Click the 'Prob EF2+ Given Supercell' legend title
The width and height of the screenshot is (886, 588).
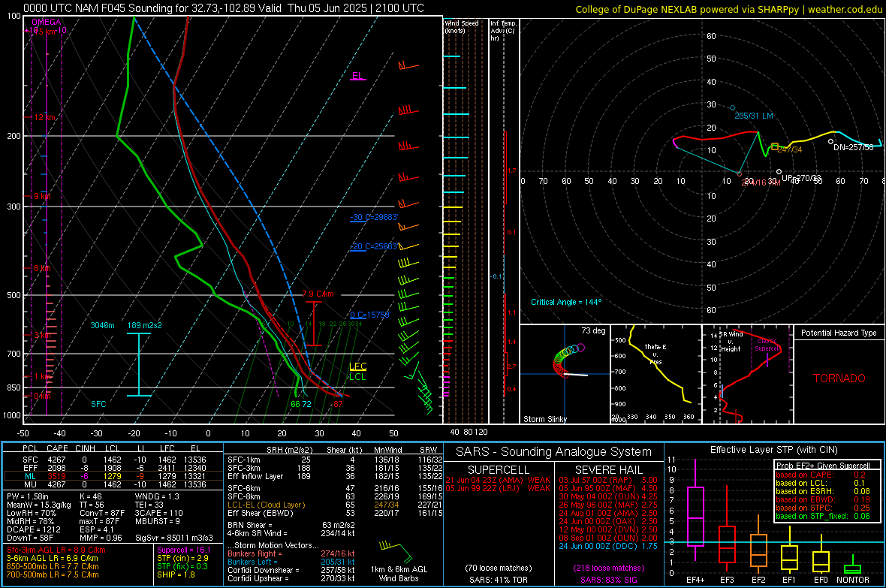823,466
